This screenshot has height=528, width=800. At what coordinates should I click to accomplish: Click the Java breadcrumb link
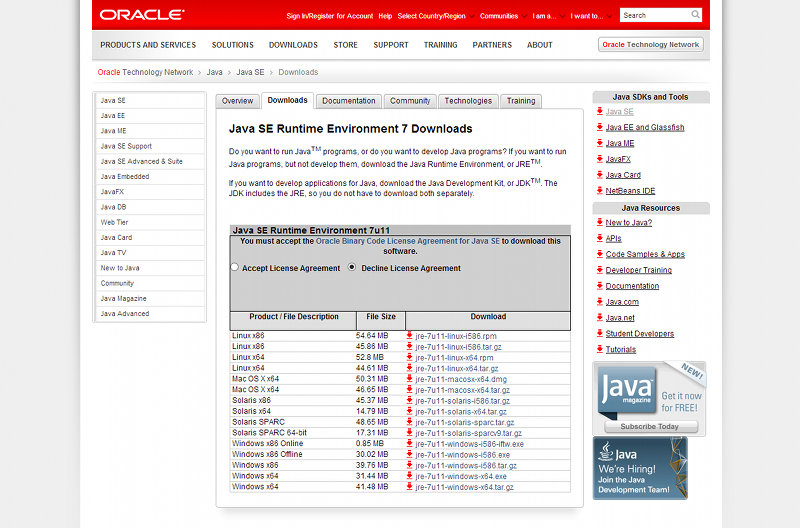[x=214, y=72]
